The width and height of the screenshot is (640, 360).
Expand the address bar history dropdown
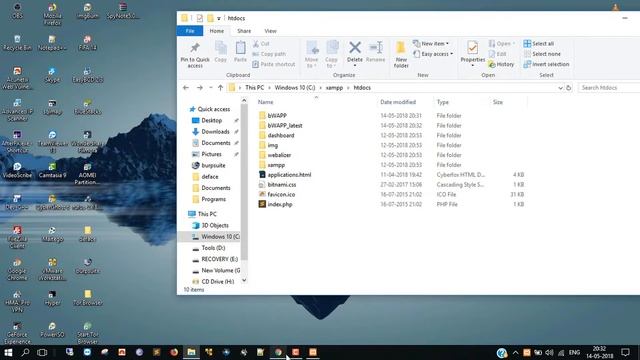[560, 88]
